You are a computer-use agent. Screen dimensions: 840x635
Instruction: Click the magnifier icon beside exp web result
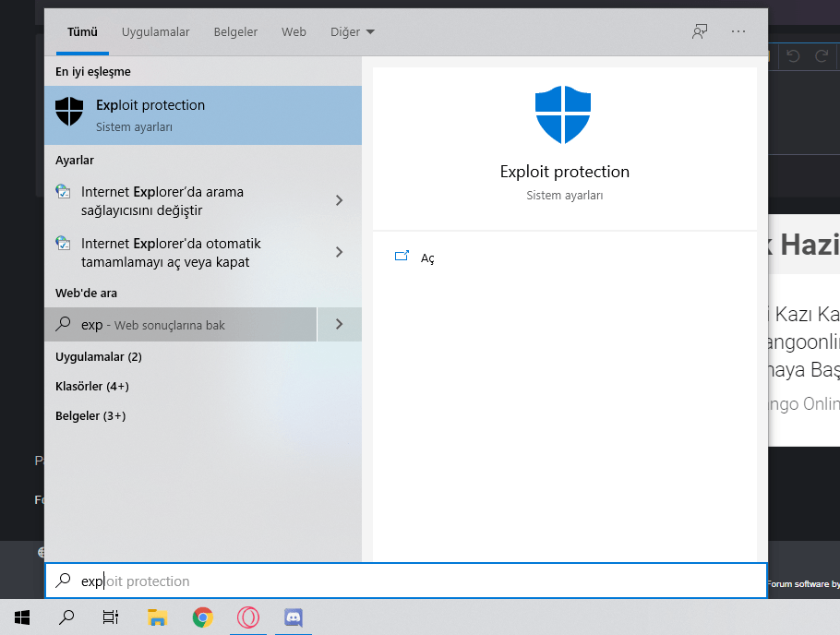tap(63, 323)
